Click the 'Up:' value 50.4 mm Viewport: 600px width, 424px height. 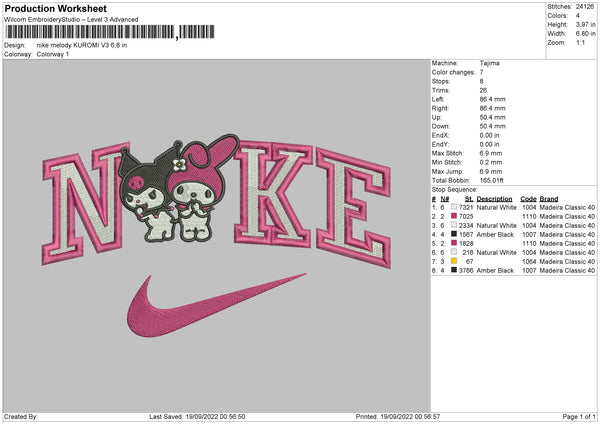pos(492,117)
